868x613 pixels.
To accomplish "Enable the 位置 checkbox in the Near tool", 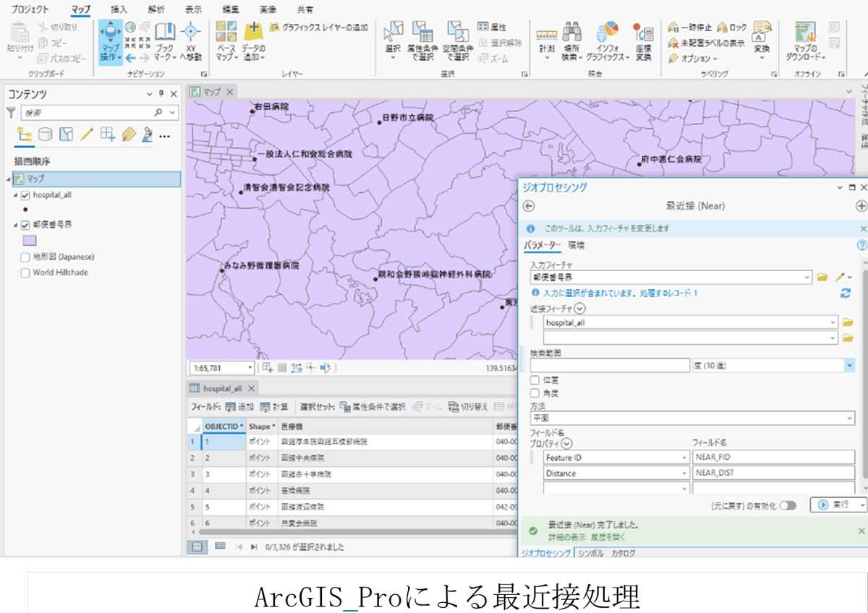I will pos(534,380).
